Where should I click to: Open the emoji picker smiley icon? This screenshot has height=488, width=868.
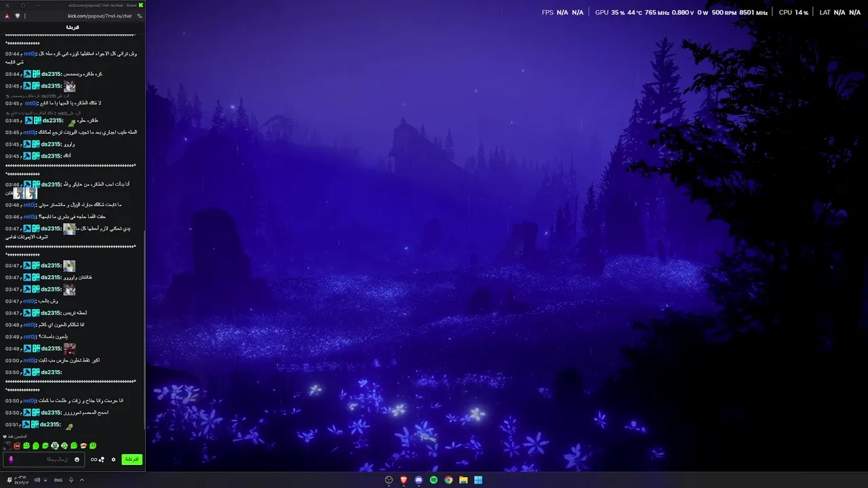click(77, 460)
